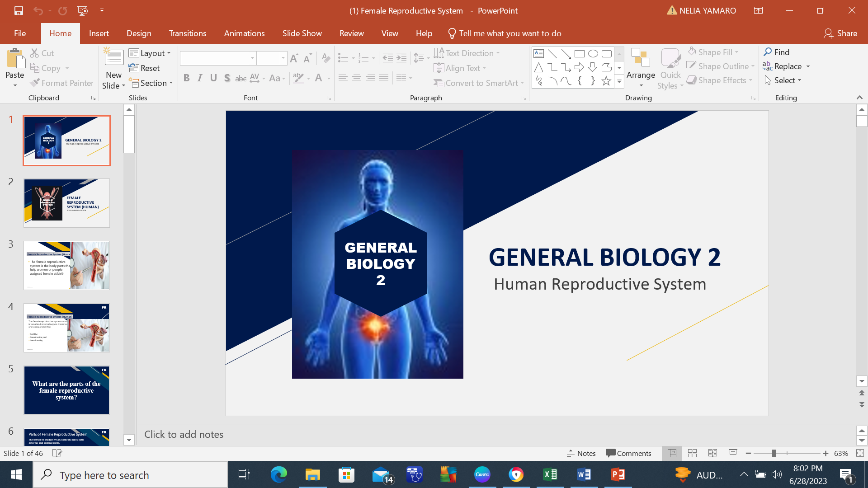Viewport: 868px width, 488px height.
Task: Switch to the Animations tab
Action: click(x=244, y=33)
